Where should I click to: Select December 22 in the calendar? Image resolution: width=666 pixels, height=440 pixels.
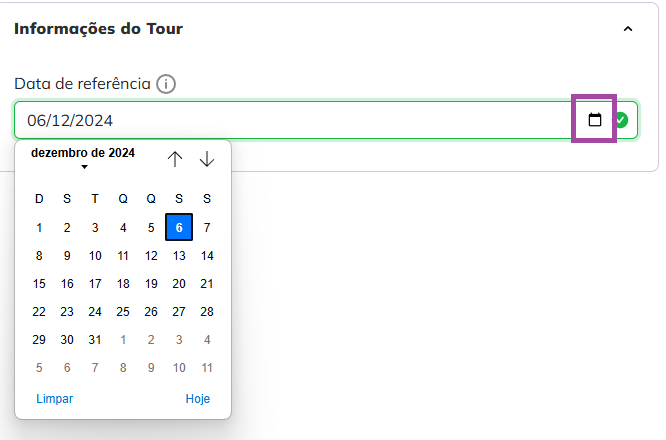(x=39, y=311)
